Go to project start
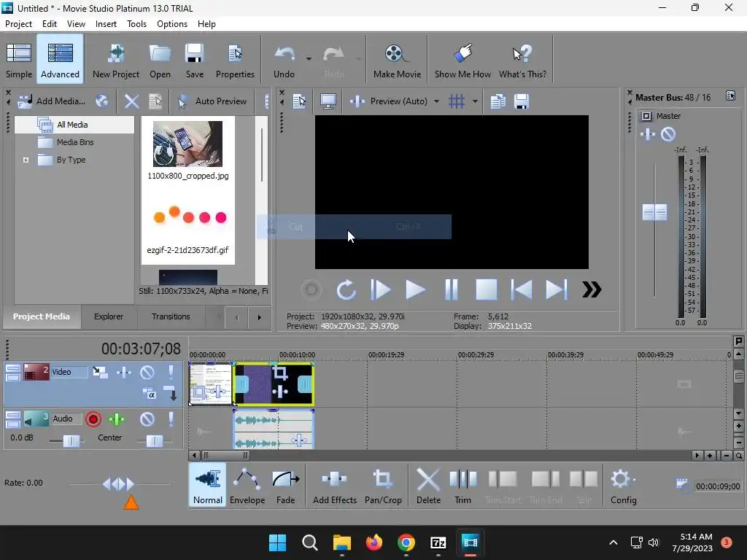The width and height of the screenshot is (747, 560). [x=521, y=289]
